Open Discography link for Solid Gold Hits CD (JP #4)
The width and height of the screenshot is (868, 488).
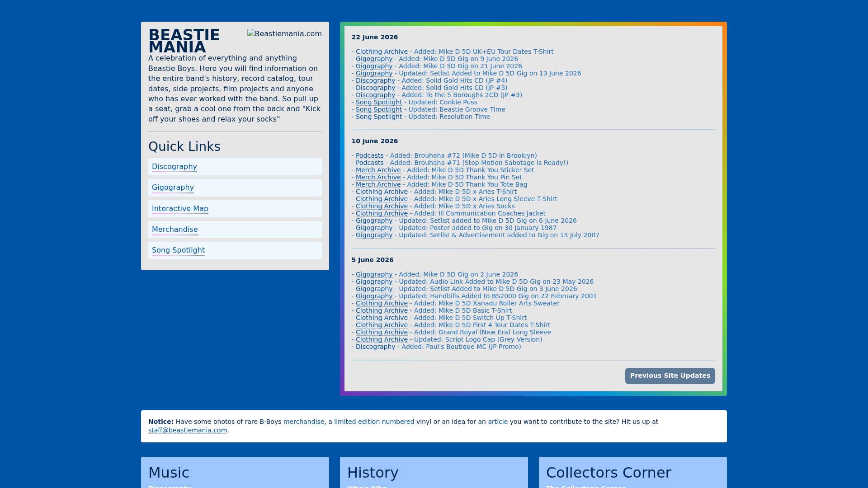[375, 81]
